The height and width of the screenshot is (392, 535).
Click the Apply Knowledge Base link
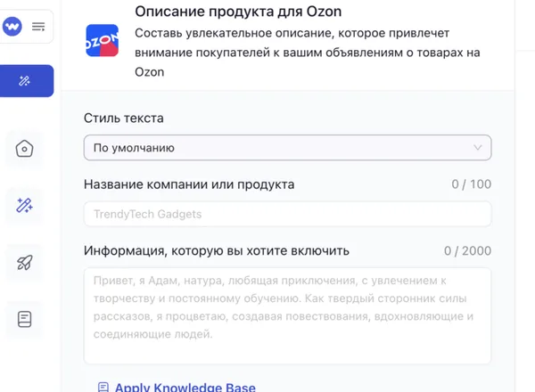(185, 387)
